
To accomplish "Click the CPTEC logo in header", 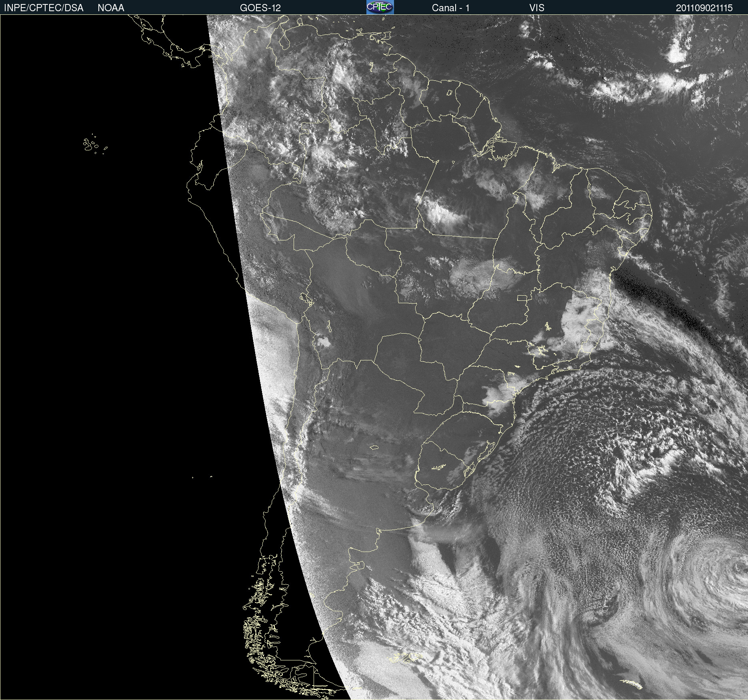I will point(380,7).
